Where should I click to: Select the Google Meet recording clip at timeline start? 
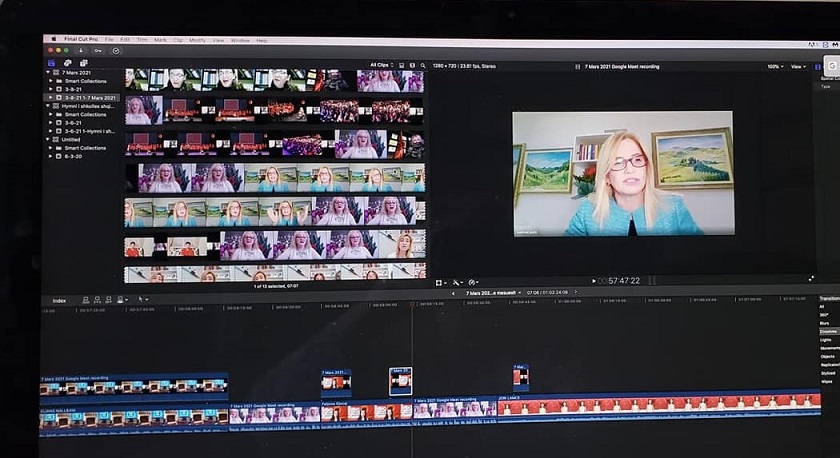134,386
